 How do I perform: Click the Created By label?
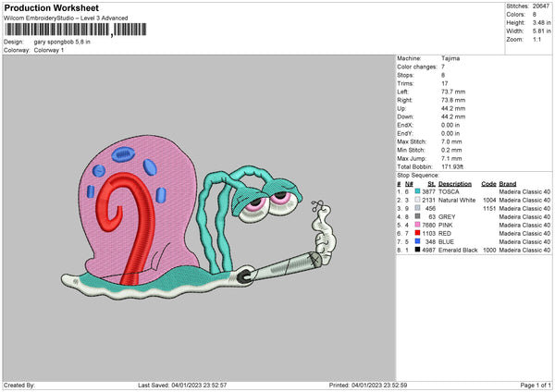pos(19,385)
